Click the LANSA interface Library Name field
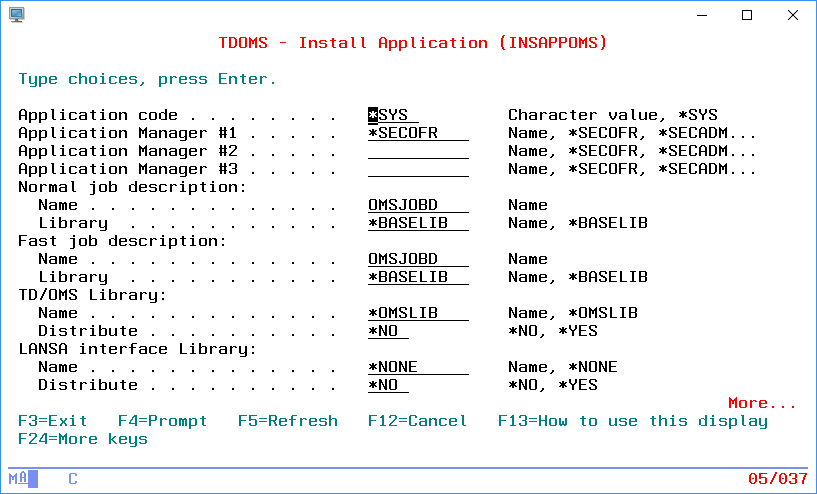This screenshot has height=494, width=817. (x=417, y=367)
